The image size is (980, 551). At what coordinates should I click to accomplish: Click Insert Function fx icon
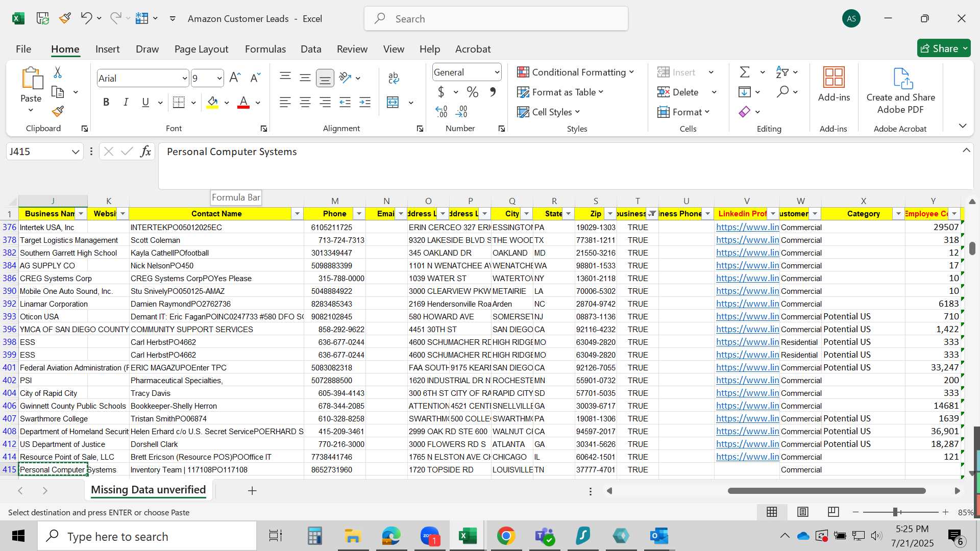point(145,152)
